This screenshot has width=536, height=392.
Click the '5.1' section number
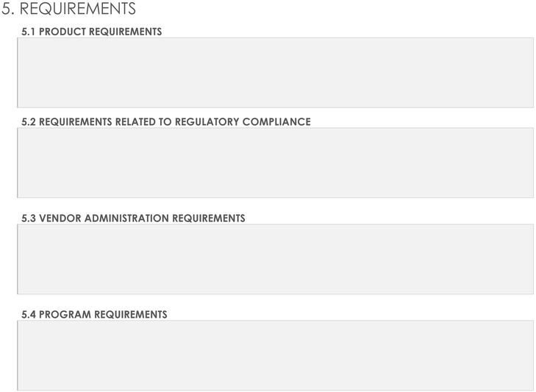29,32
